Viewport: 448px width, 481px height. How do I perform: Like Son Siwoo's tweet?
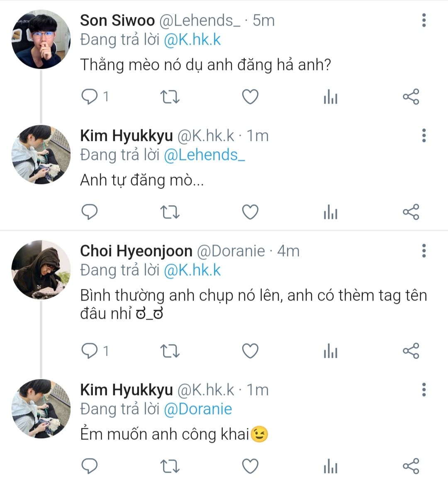pos(250,97)
